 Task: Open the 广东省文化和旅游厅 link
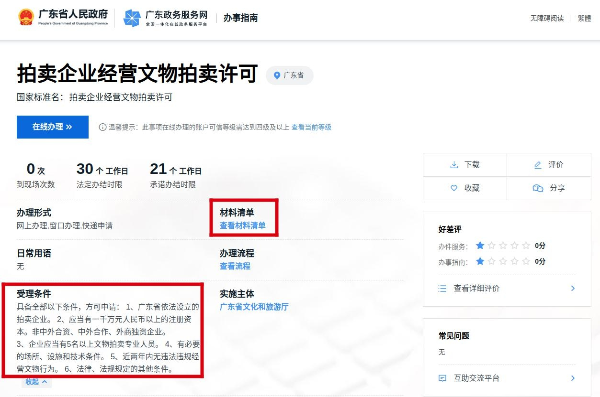[x=254, y=307]
